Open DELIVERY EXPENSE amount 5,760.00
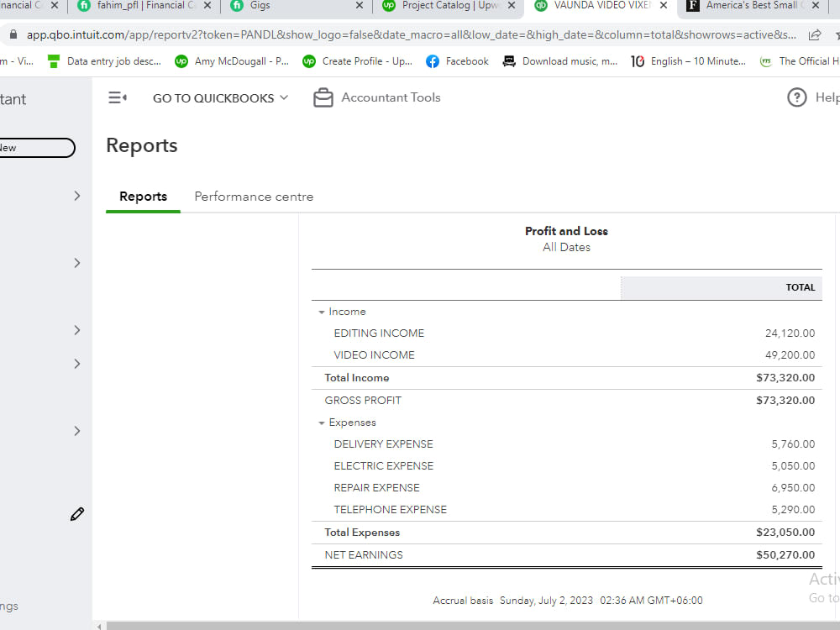 tap(794, 444)
